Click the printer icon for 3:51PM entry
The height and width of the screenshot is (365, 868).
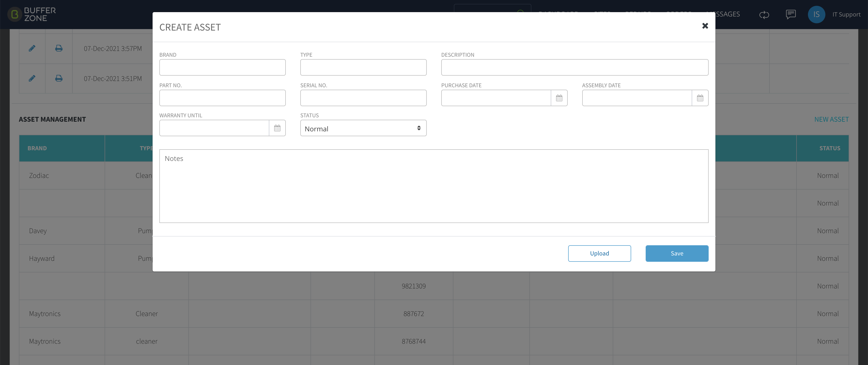click(59, 78)
